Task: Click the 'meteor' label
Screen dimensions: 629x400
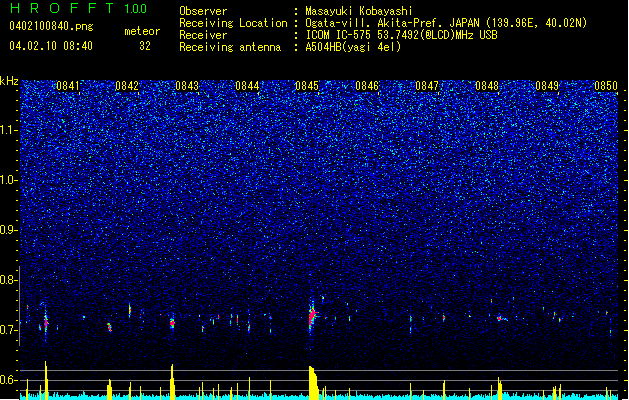Action: point(142,31)
